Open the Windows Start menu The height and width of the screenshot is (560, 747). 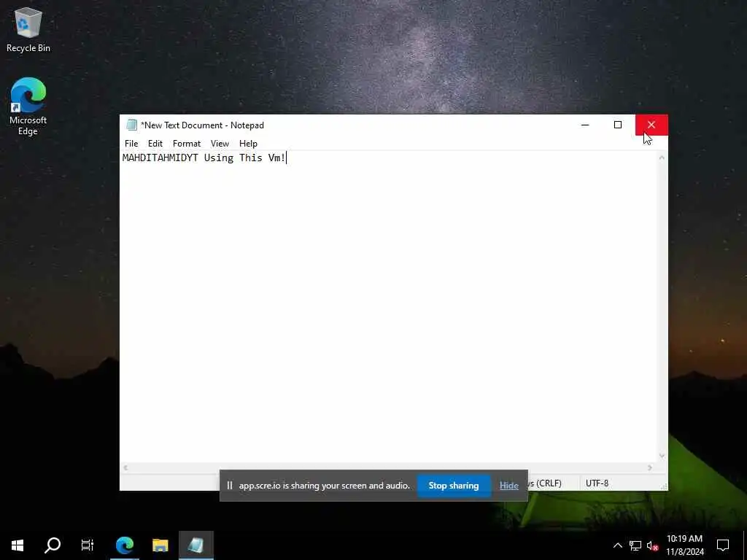tap(18, 545)
